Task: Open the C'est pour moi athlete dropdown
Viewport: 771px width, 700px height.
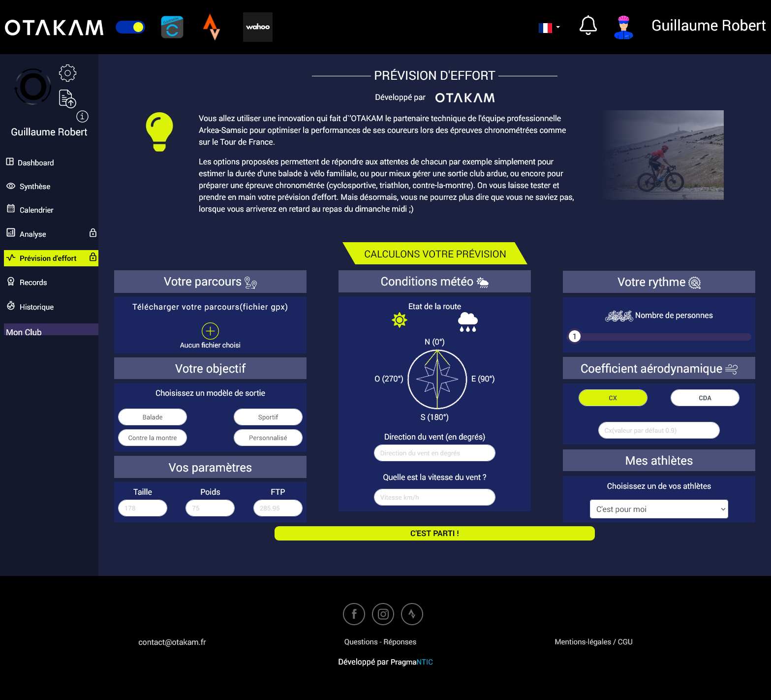Action: [659, 509]
